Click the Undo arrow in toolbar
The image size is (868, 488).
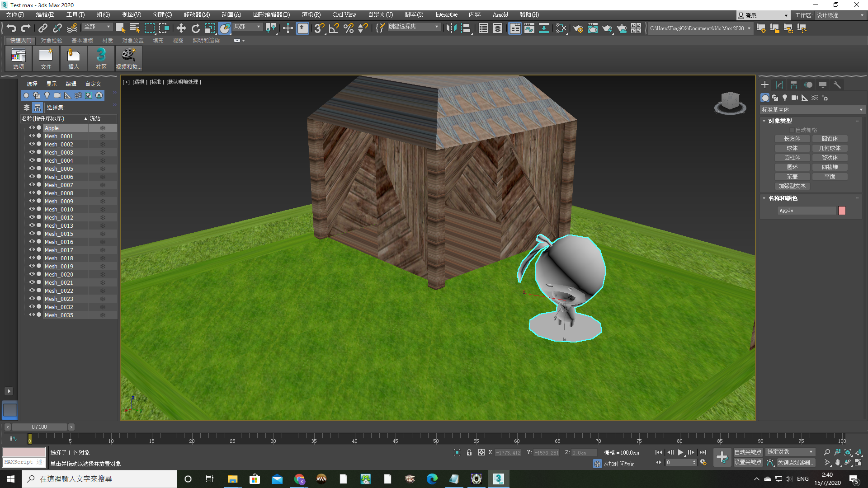coord(11,28)
